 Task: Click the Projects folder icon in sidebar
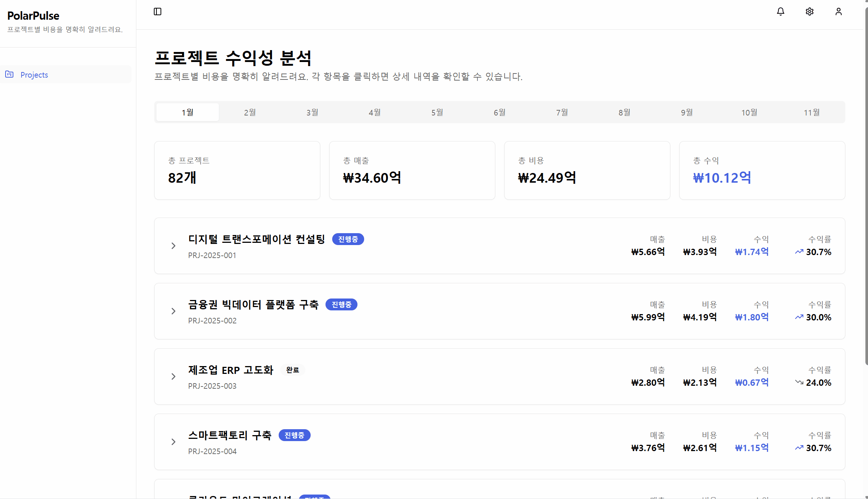coord(9,74)
